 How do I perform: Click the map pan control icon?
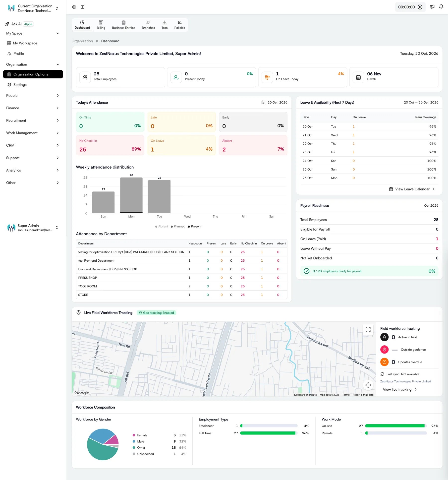(x=368, y=385)
